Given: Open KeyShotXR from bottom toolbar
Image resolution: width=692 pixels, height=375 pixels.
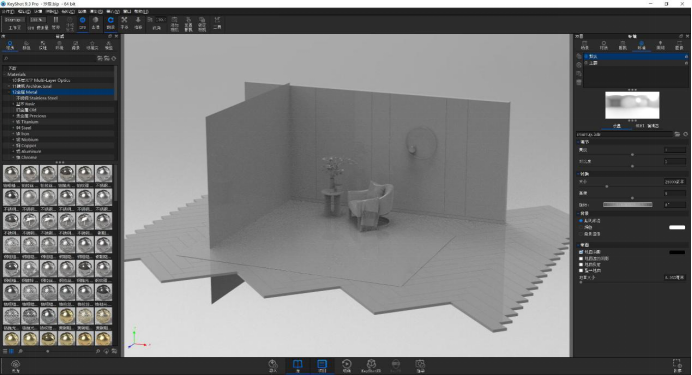Looking at the screenshot, I should [x=371, y=366].
